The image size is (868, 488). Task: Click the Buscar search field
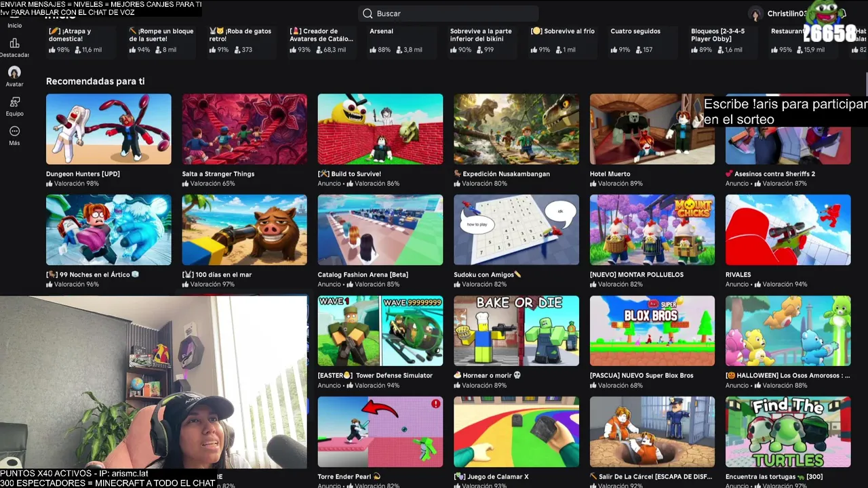pyautogui.click(x=448, y=14)
